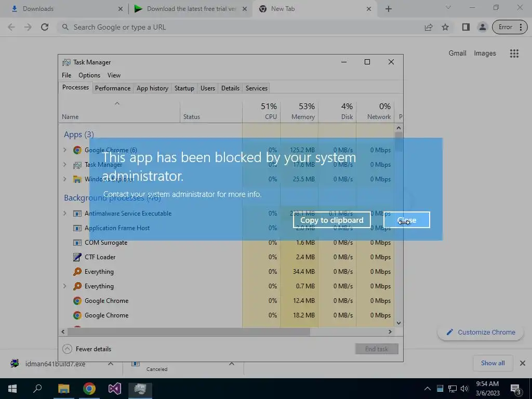
Task: Click Chrome back arrow
Action: point(11,27)
